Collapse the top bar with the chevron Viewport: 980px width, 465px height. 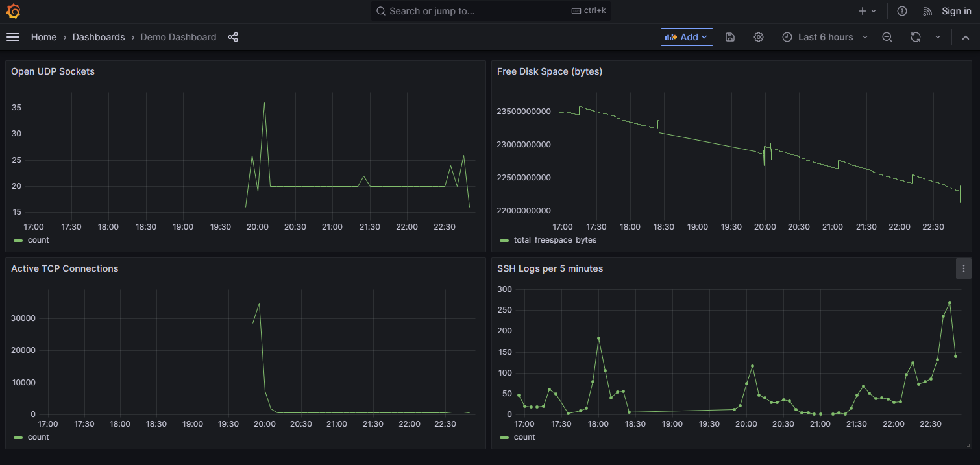(966, 37)
